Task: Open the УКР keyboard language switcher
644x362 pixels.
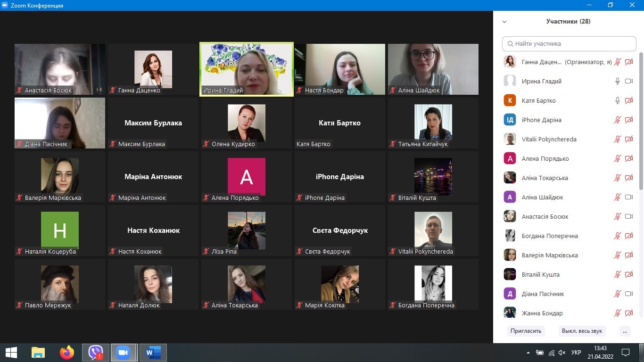Action: (x=576, y=352)
